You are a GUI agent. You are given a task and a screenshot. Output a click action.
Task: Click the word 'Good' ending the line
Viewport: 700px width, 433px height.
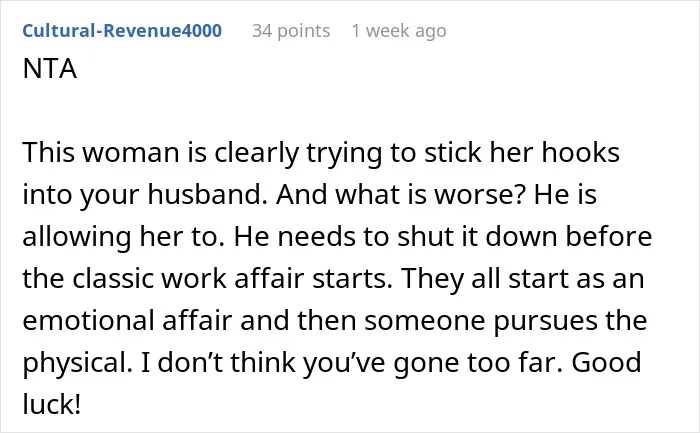tap(606, 362)
